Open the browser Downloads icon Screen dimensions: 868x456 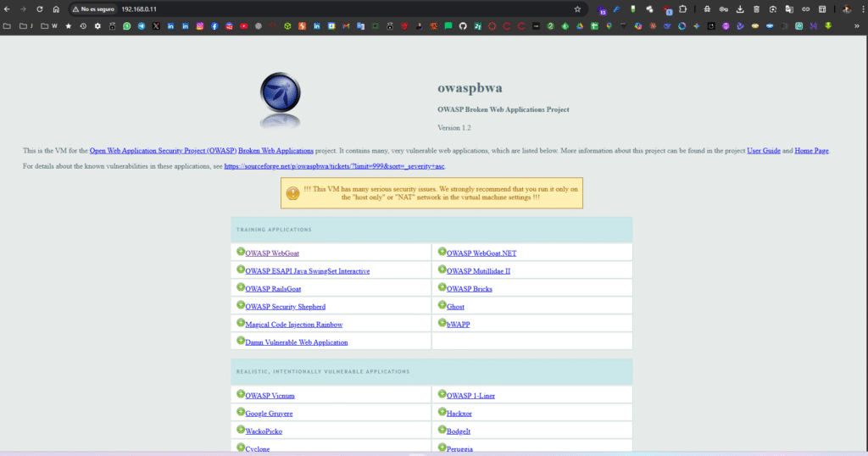click(740, 9)
